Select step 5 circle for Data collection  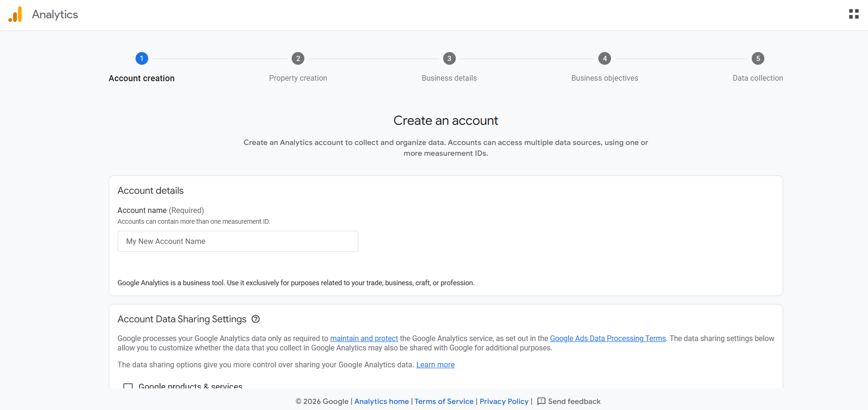758,59
